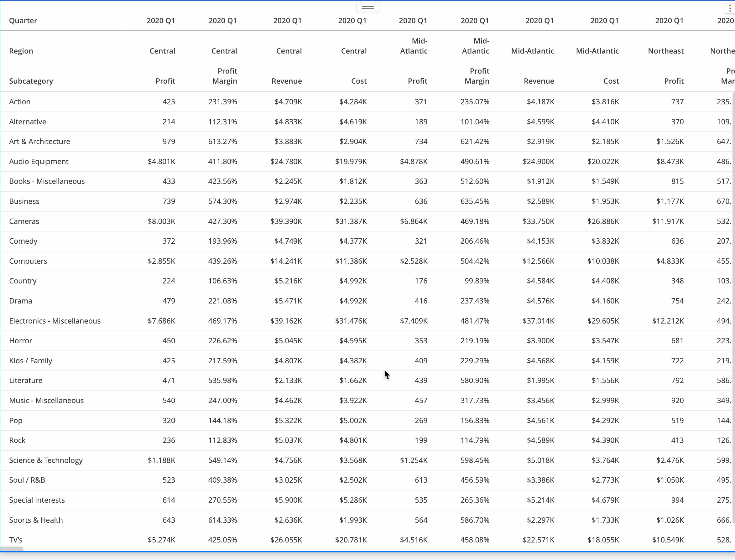Select Cameras Central profit cell $8.003K
Screen dimensions: 735x560
[x=161, y=221]
